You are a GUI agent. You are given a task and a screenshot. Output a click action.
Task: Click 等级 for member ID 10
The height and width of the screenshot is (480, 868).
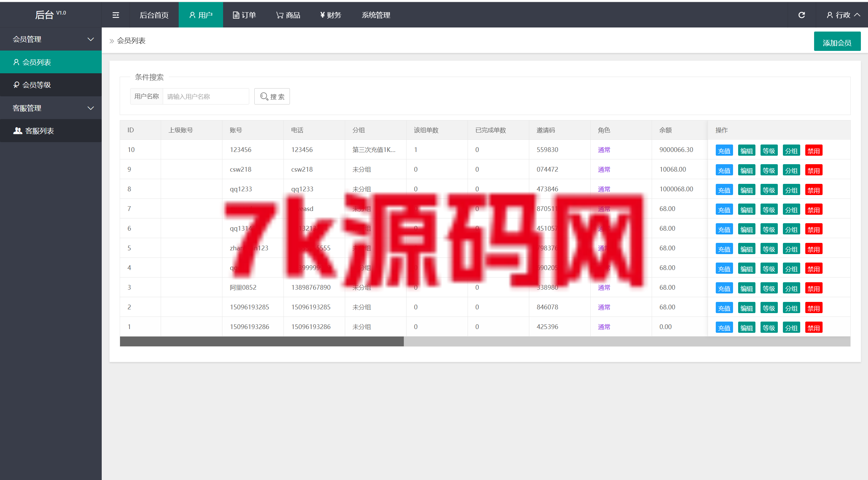(x=769, y=151)
